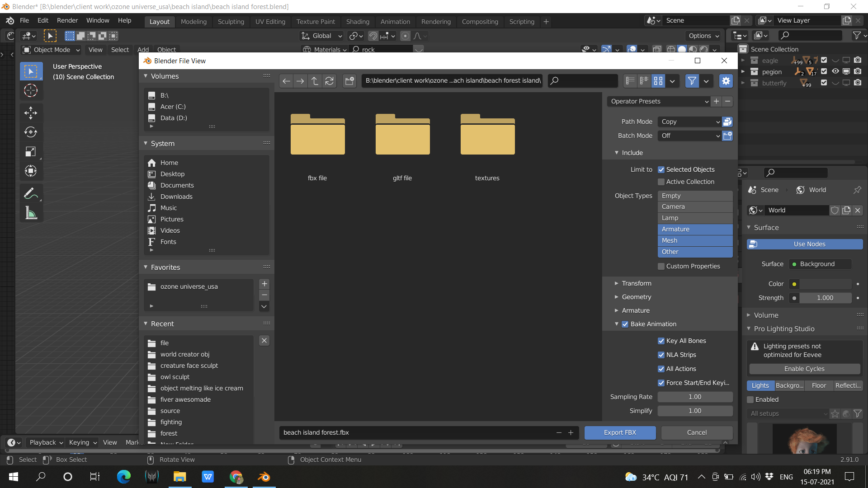Screen dimensions: 868x488
Task: Uncheck Key All Bones
Action: 661,341
